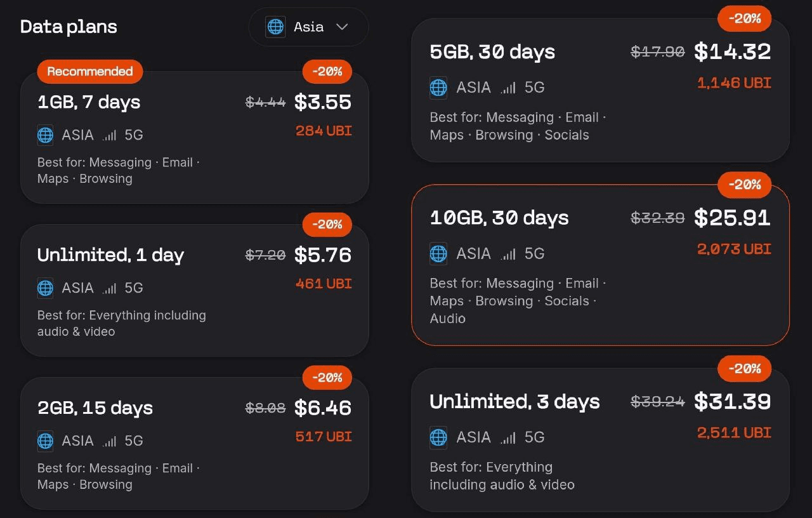Click the globe icon on the 10GB, 30 days plan
This screenshot has height=518, width=812.
[x=438, y=254]
